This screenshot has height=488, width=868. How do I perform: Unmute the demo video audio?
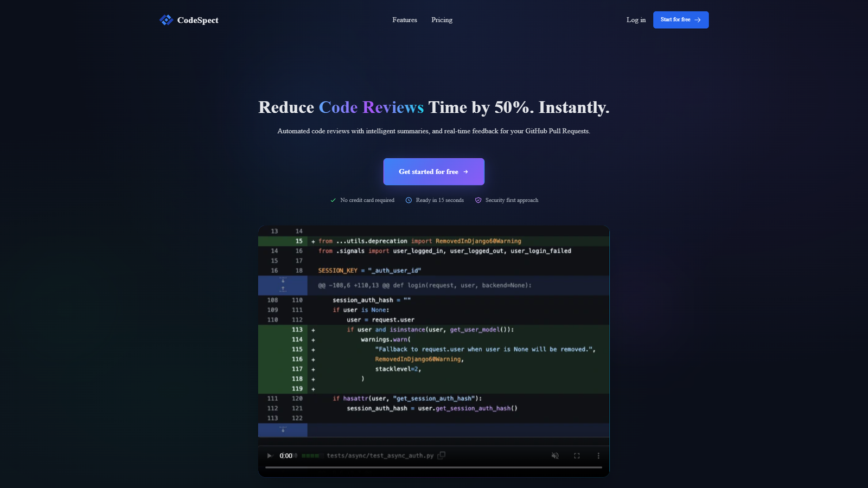point(555,455)
